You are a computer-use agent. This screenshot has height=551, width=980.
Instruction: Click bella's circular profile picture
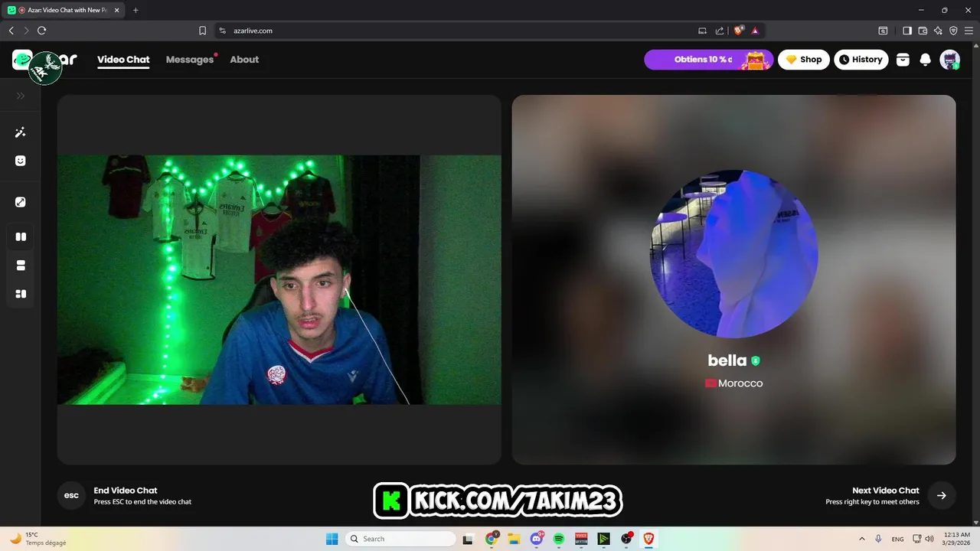[x=733, y=253]
